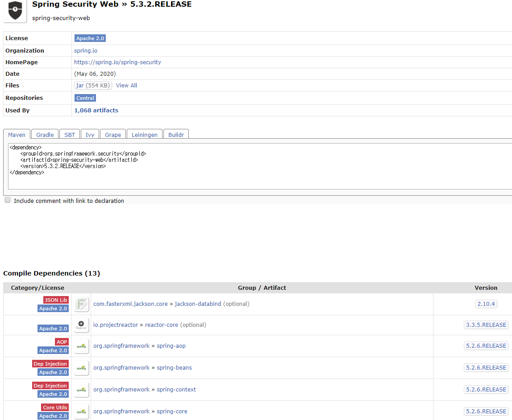Switch to the Buildr tab
The width and height of the screenshot is (512, 420).
[176, 135]
